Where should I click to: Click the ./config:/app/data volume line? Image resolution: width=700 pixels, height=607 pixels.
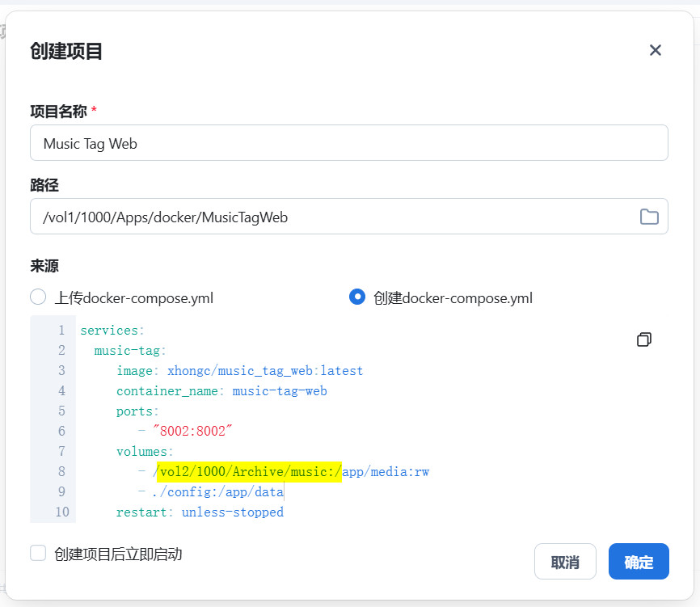pyautogui.click(x=218, y=492)
